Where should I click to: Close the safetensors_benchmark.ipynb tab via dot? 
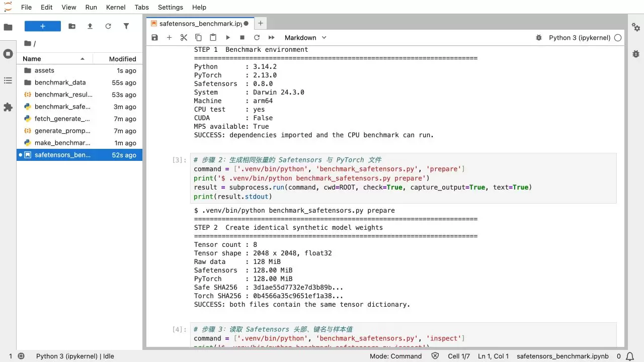246,24
